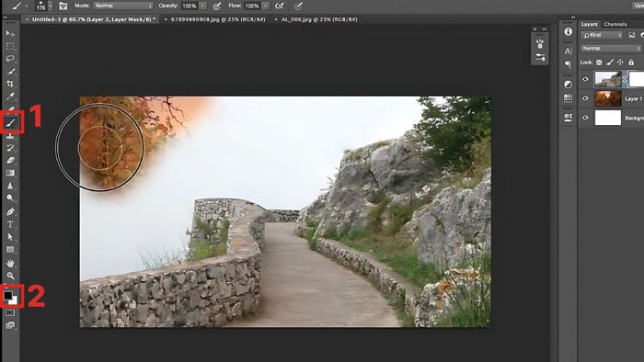Close the 67899886908.jpg tab
Viewport: 644px width, 362px height.
click(x=166, y=19)
